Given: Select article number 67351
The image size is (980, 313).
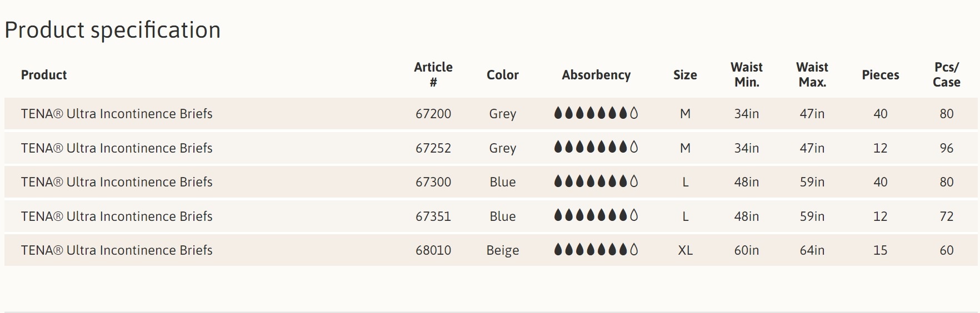Looking at the screenshot, I should tap(433, 216).
